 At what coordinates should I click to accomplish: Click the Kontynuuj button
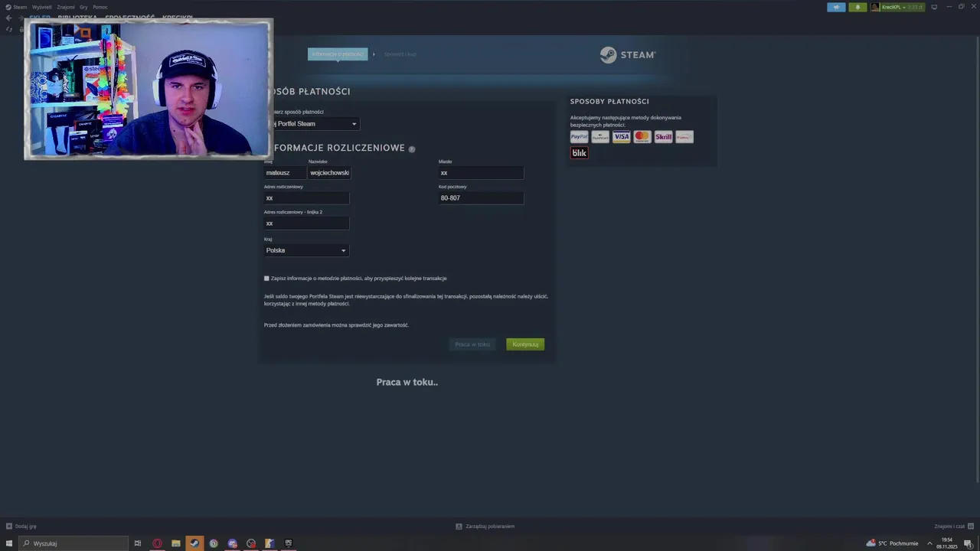click(525, 344)
